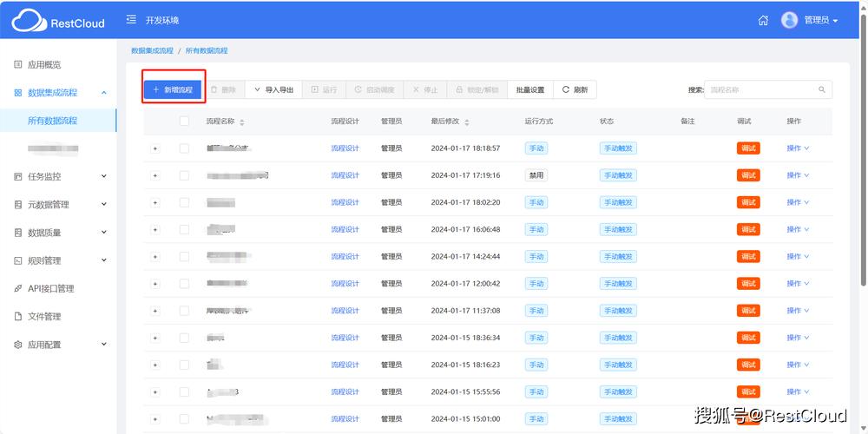Check the first row's checkbox

pyautogui.click(x=184, y=148)
